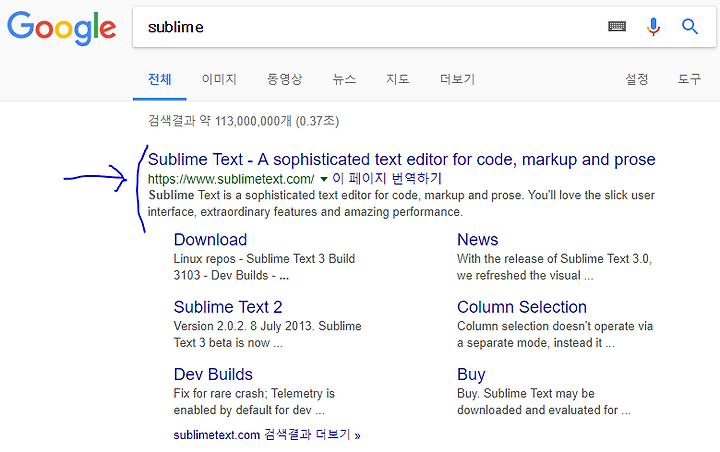Viewport: 720px width, 452px height.
Task: Open the 도구 options
Action: pyautogui.click(x=689, y=79)
